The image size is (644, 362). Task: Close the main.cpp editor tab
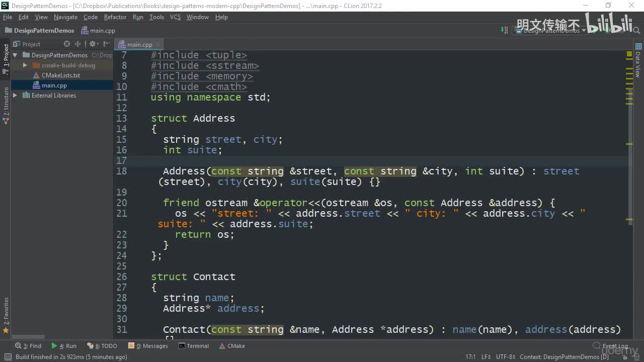click(x=158, y=45)
